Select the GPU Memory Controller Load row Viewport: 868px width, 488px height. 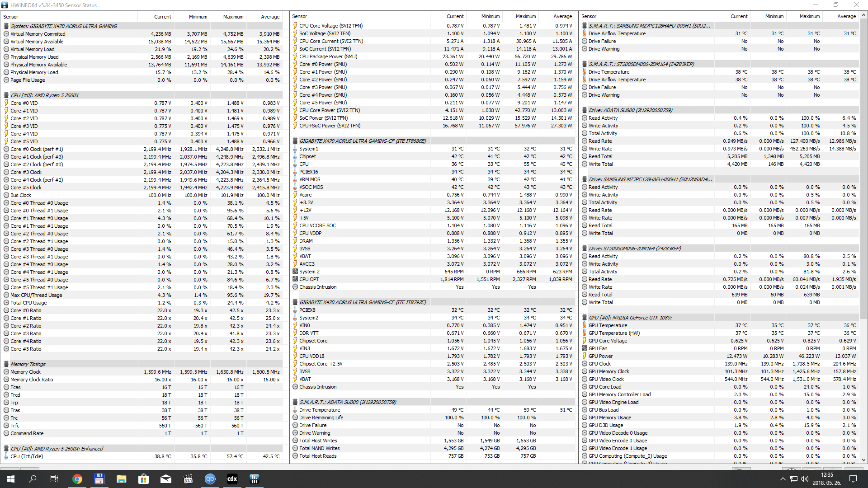(720, 394)
